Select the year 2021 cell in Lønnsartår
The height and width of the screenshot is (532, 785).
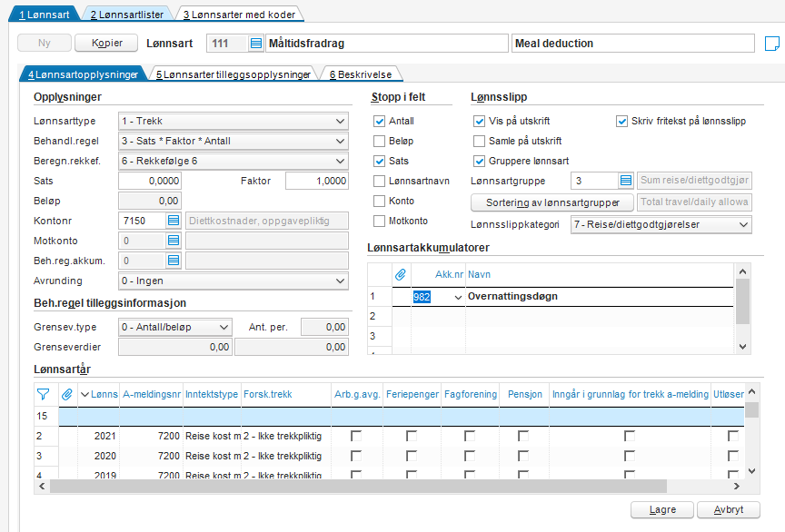coord(99,436)
